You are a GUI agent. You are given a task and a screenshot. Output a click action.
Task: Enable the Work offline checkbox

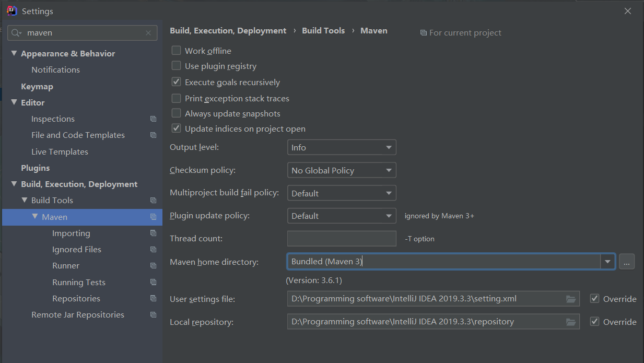pos(177,51)
